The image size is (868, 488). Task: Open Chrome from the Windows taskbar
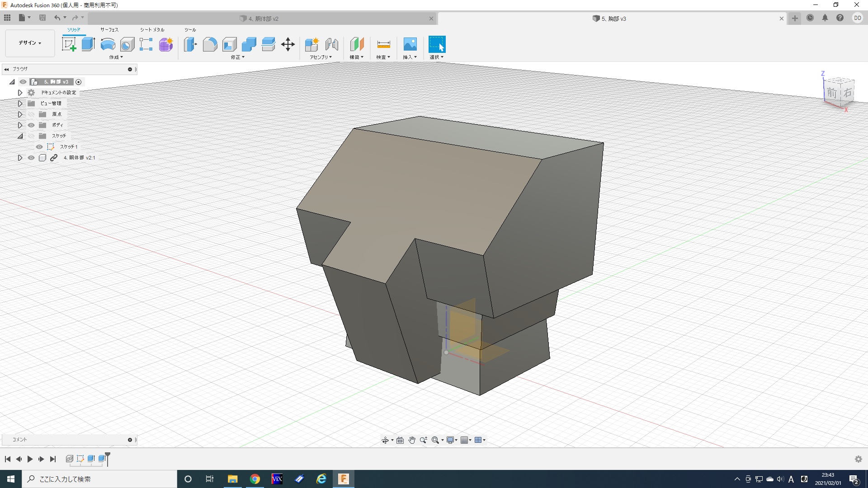click(255, 479)
